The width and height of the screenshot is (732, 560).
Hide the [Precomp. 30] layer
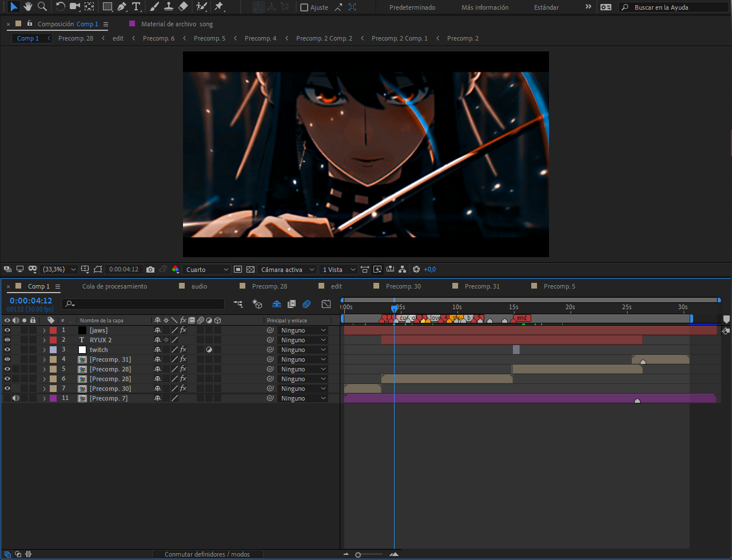[7, 389]
